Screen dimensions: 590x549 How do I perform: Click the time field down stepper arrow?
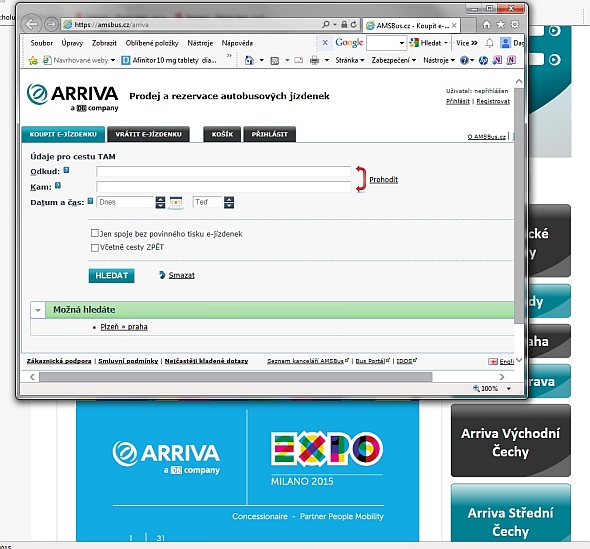[x=229, y=205]
